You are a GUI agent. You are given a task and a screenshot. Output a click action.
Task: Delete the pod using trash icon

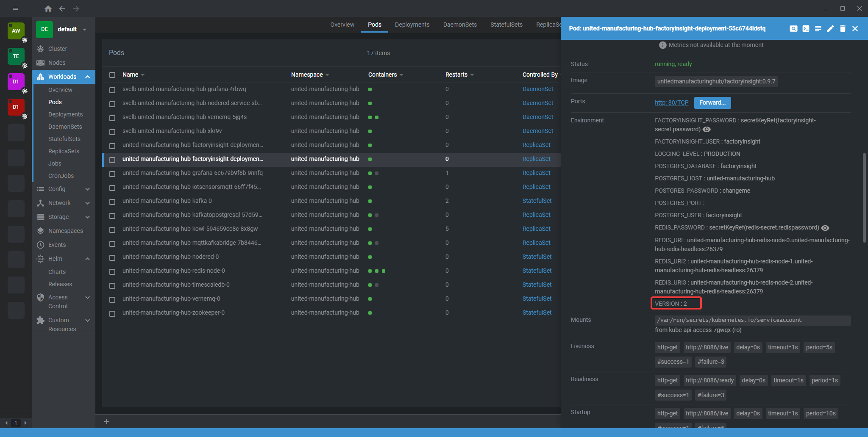point(843,28)
